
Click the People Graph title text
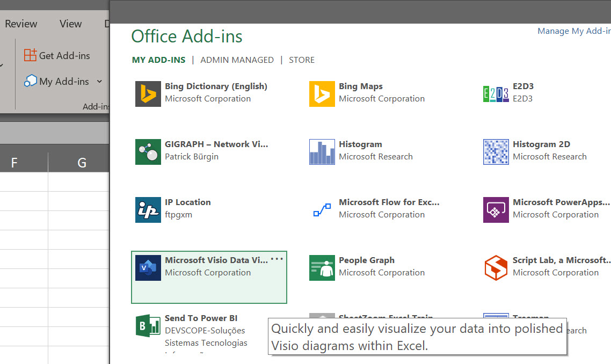(366, 260)
